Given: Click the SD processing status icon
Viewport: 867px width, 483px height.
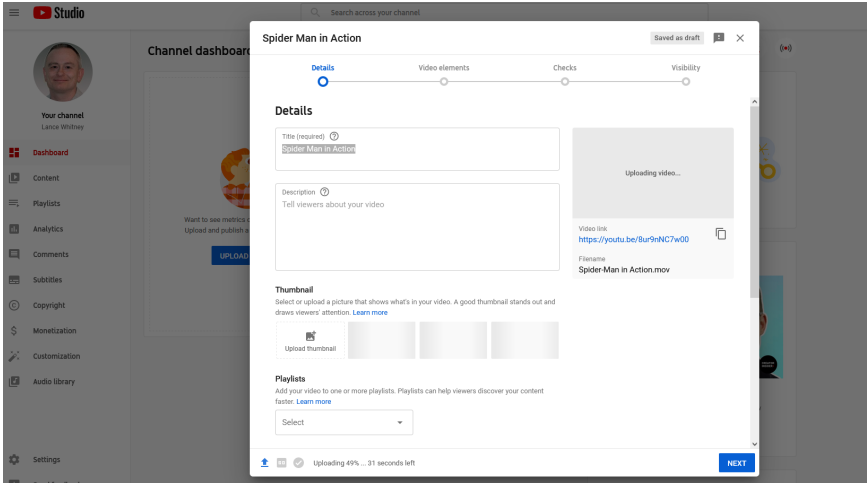Looking at the screenshot, I should click(281, 463).
